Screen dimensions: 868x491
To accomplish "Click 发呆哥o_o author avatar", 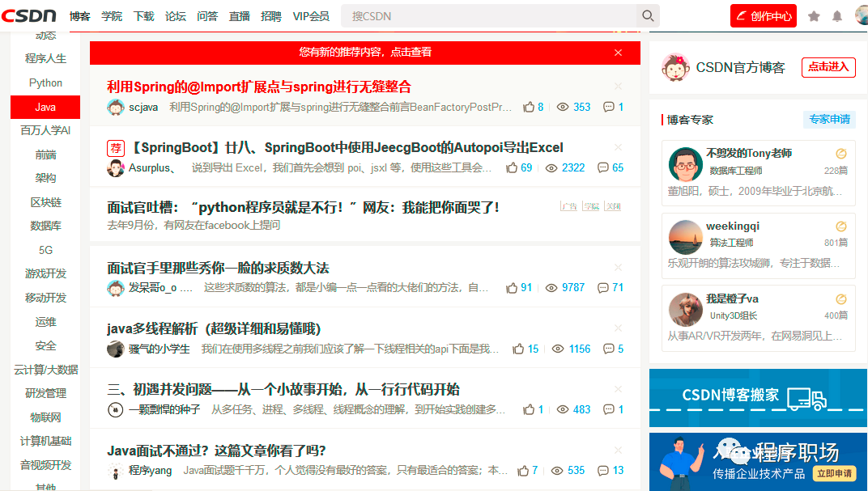I will pyautogui.click(x=116, y=288).
